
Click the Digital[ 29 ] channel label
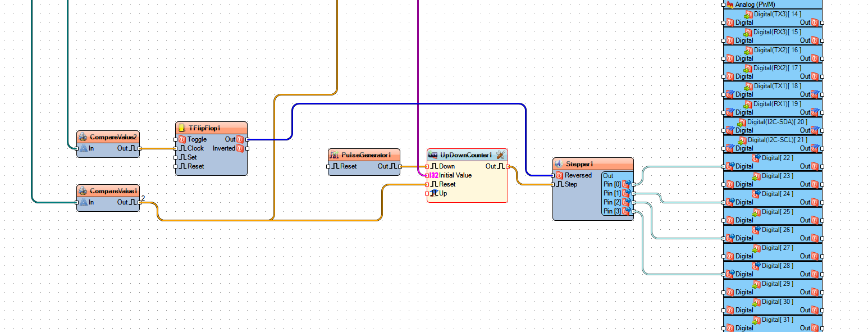pos(778,284)
